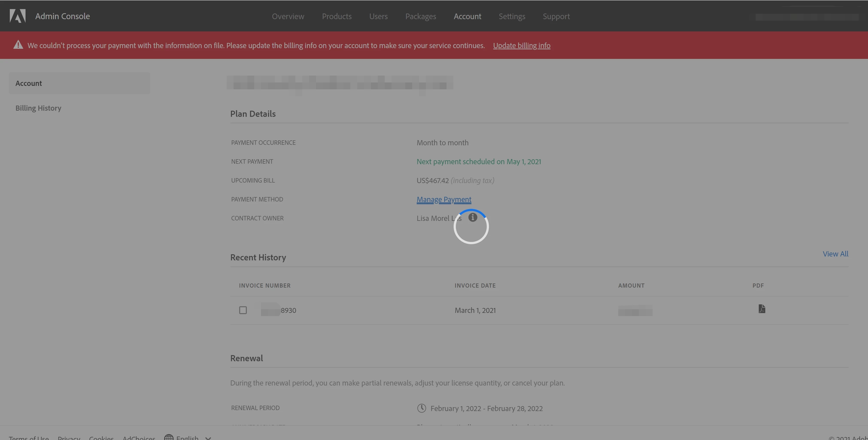Open the Packages tab

tap(421, 16)
